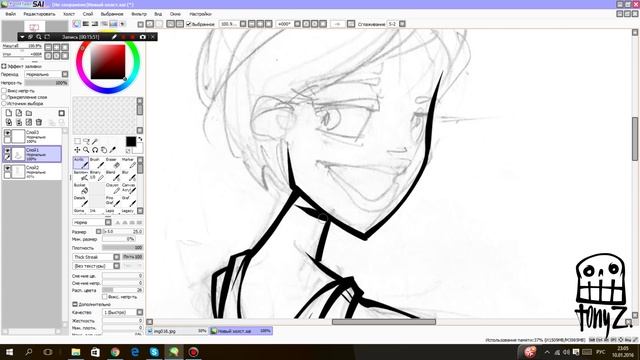Screen dimensions: 640x360
Task: Open the Фильтр menu
Action: [139, 14]
